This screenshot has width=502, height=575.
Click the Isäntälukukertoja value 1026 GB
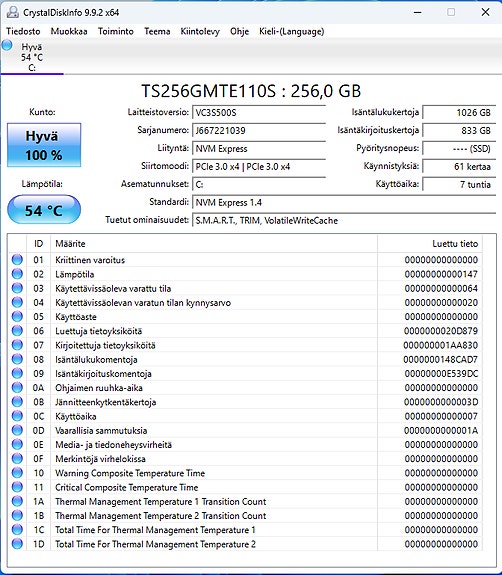(x=459, y=113)
